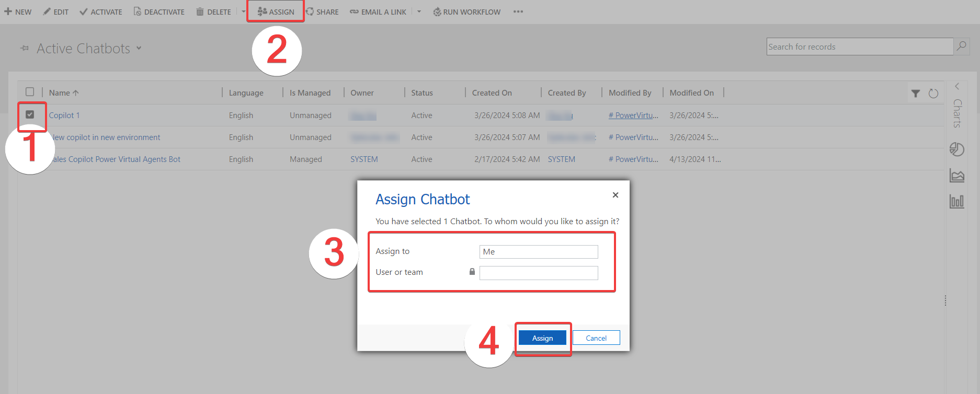Click the EDIT pencil command
The image size is (980, 394).
click(56, 11)
